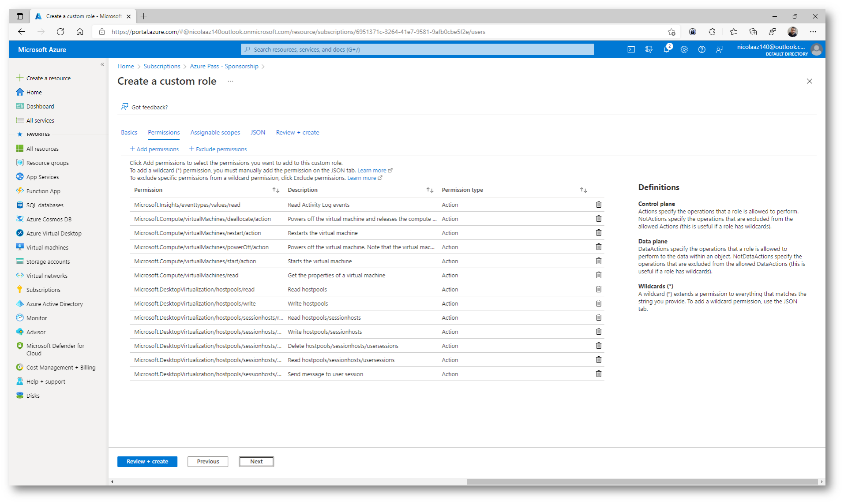Open Microsoft Defender for Cloud in sidebar

click(x=55, y=349)
